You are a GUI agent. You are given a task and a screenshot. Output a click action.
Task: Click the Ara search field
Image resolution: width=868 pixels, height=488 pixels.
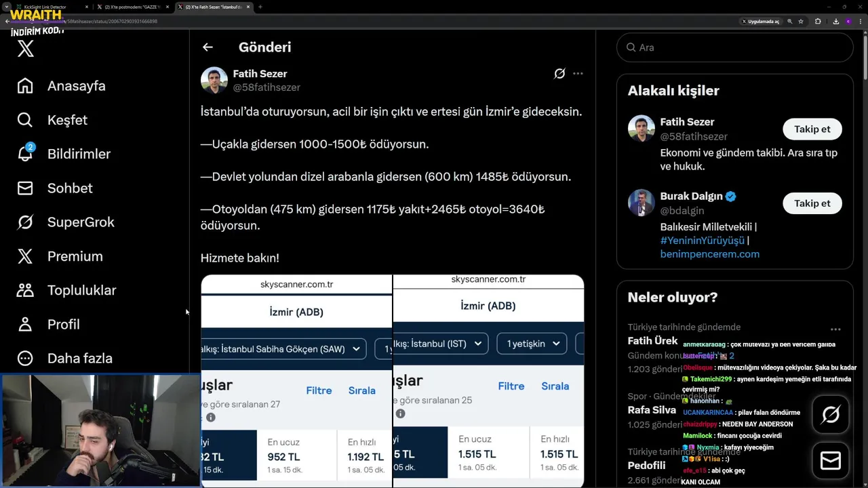pos(734,47)
